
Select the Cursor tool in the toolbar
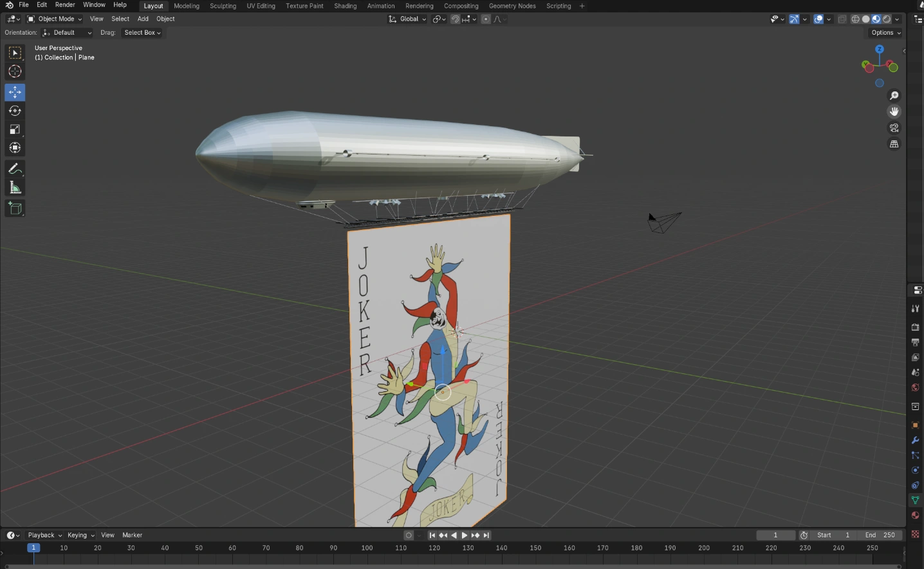[15, 71]
